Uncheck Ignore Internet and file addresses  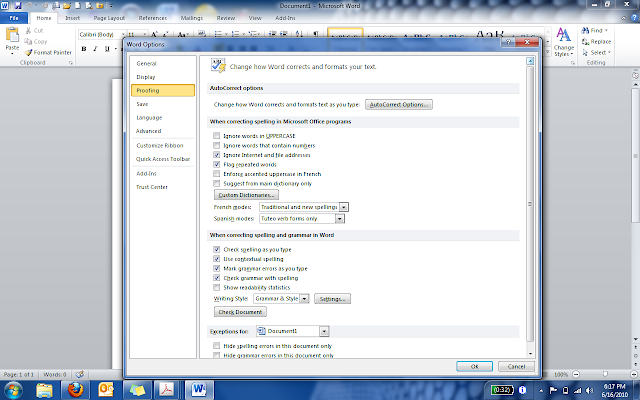click(x=216, y=155)
